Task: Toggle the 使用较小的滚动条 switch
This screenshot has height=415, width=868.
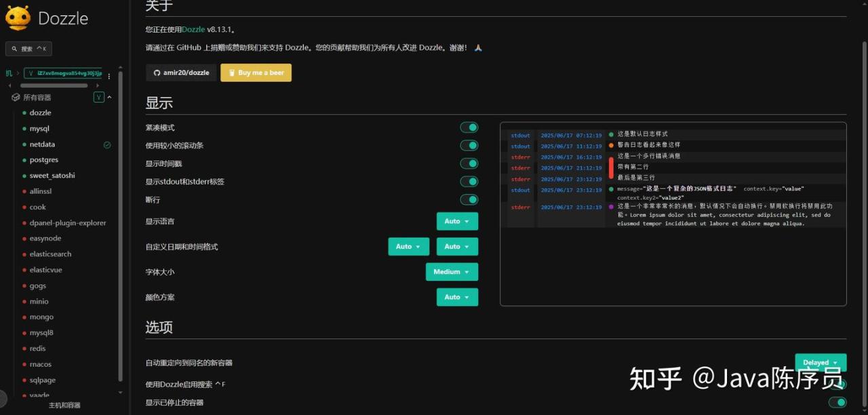Action: 469,145
